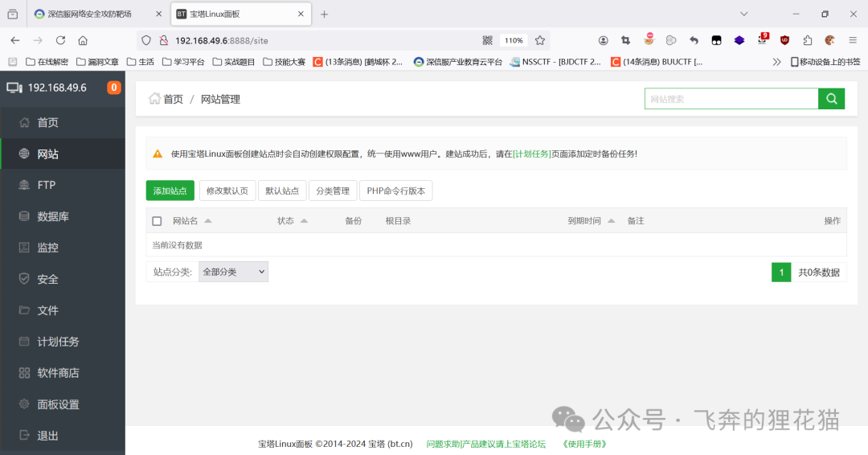Screen dimensions: 868x455
Task: Open the 软件商店 sidebar item
Action: point(63,372)
